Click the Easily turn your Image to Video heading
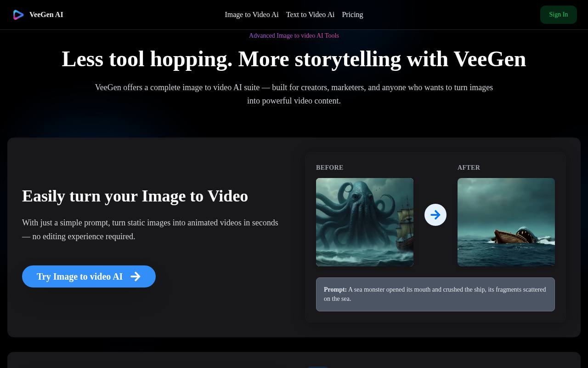The image size is (588, 368). pos(135,196)
